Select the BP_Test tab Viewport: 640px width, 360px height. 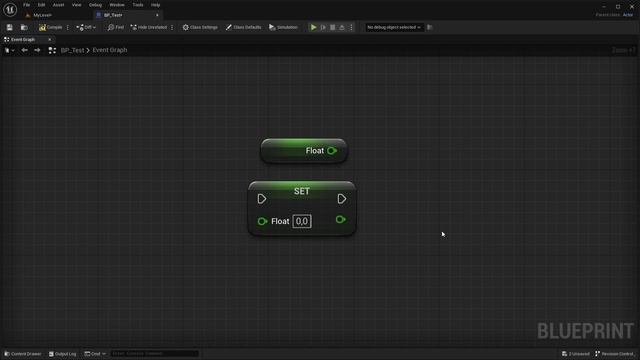tap(113, 15)
